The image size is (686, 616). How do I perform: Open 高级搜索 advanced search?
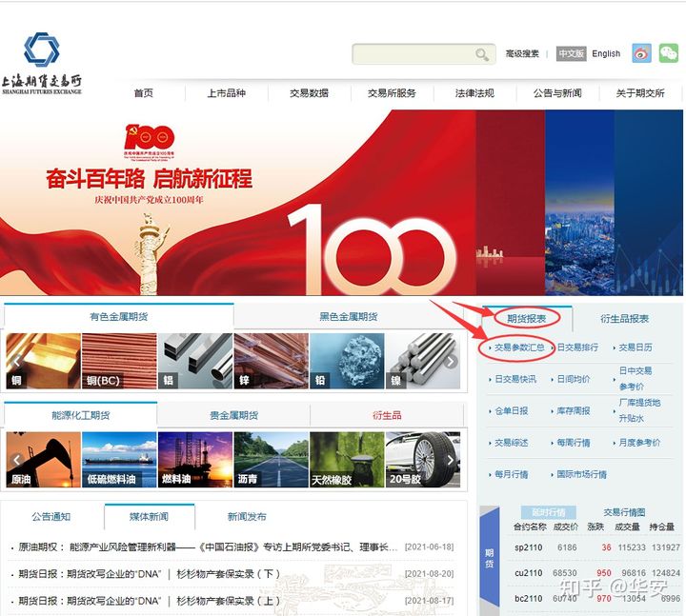pos(522,53)
